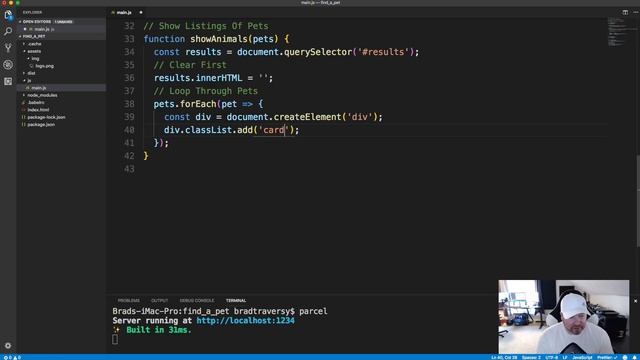640x360 pixels.
Task: Click line number 38 in the gutter
Action: [x=129, y=104]
